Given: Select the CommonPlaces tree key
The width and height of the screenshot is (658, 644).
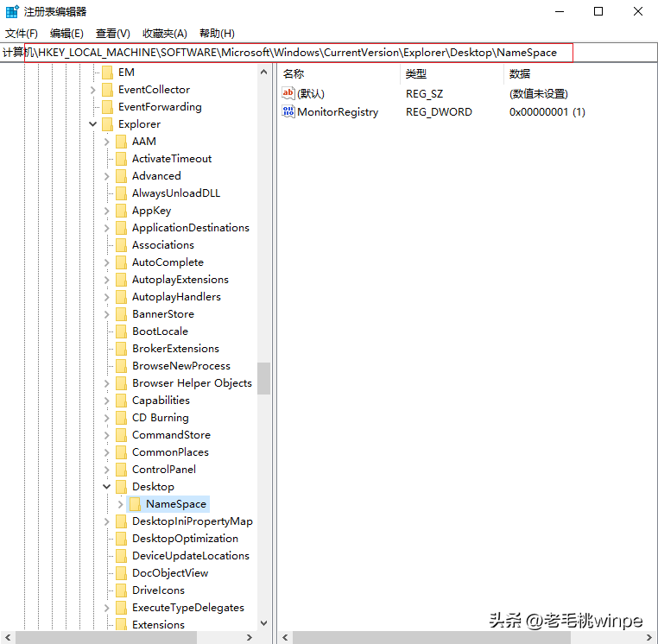Looking at the screenshot, I should click(x=170, y=451).
